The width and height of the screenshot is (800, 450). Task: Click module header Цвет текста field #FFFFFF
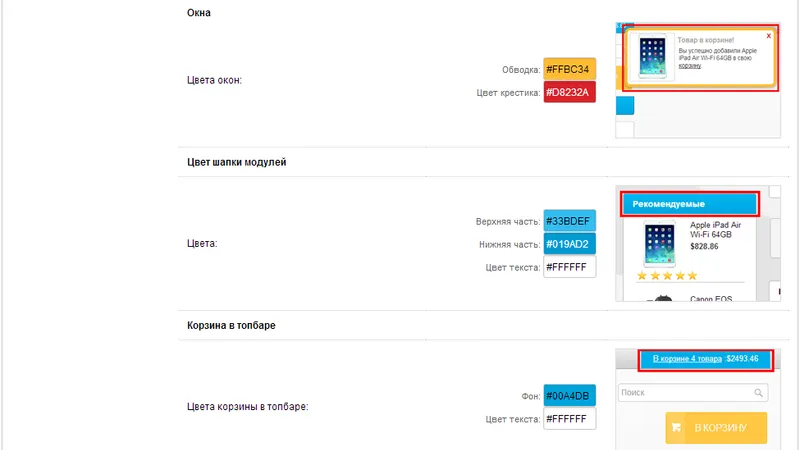coord(569,267)
